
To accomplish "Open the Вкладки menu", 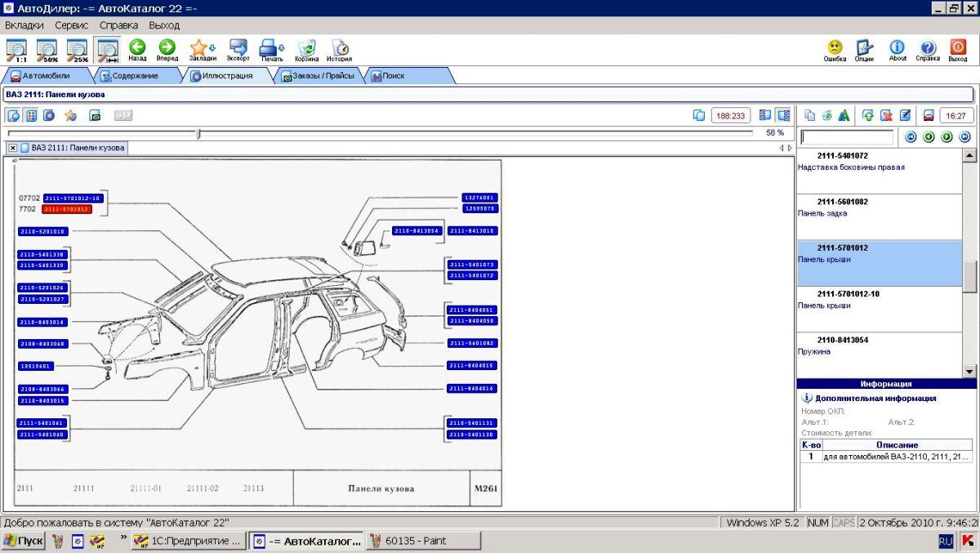I will pos(24,25).
